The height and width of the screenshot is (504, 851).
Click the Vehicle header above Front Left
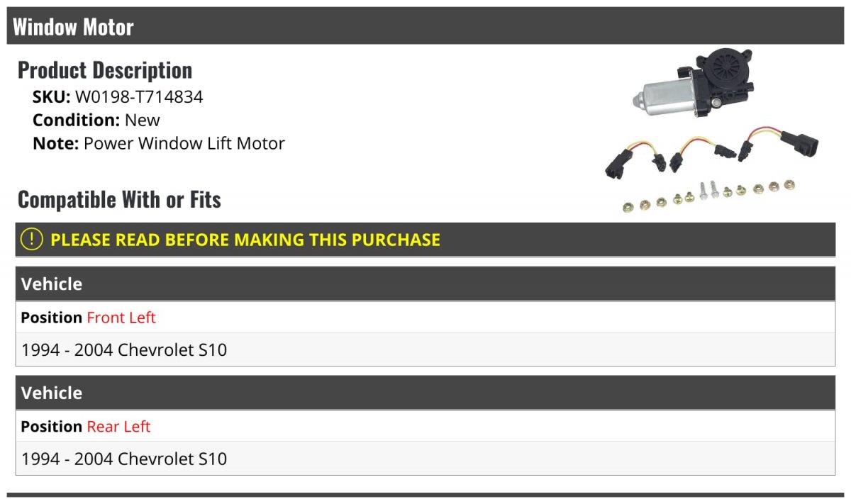click(x=52, y=284)
